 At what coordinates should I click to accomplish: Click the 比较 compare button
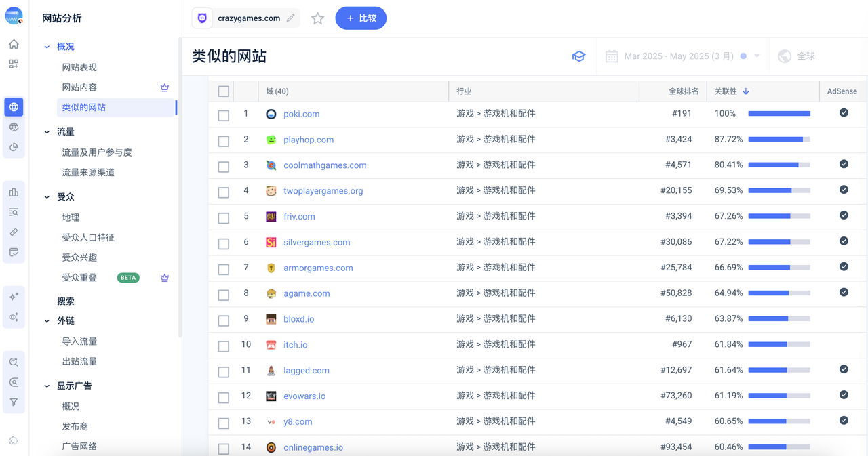pos(361,18)
